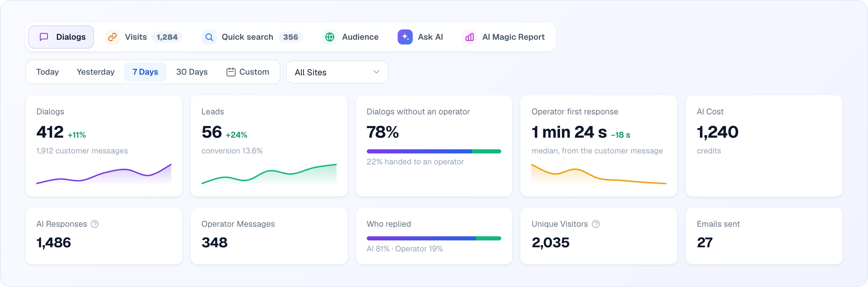
Task: Click the Dialogs purple trend chart
Action: tap(104, 174)
